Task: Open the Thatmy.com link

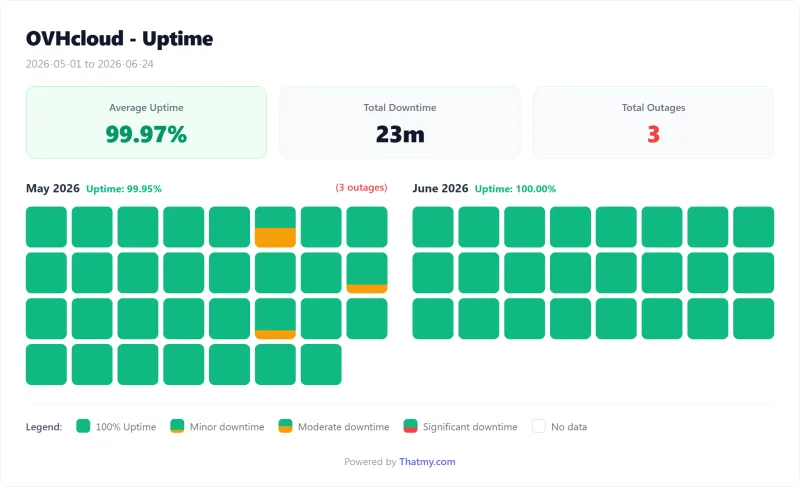Action: point(427,462)
